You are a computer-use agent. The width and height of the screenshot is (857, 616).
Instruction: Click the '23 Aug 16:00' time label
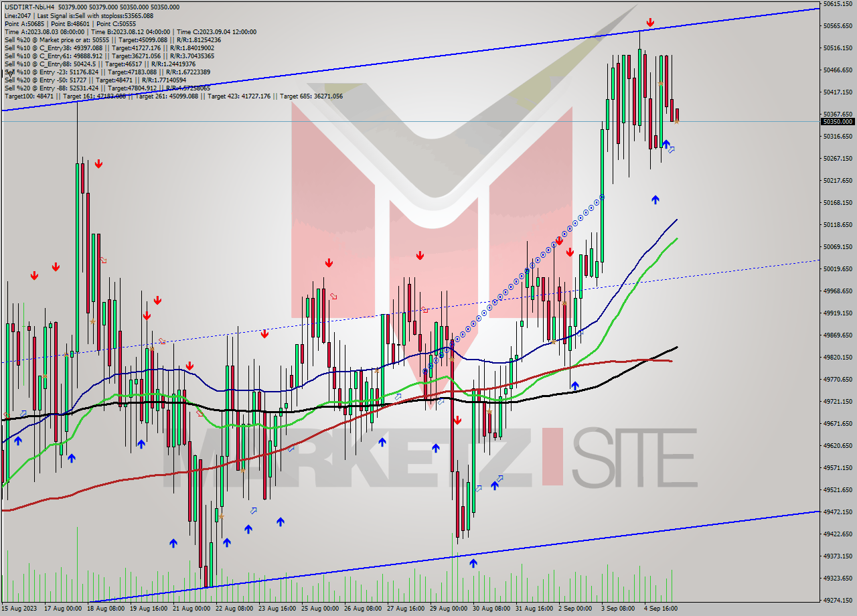[277, 609]
